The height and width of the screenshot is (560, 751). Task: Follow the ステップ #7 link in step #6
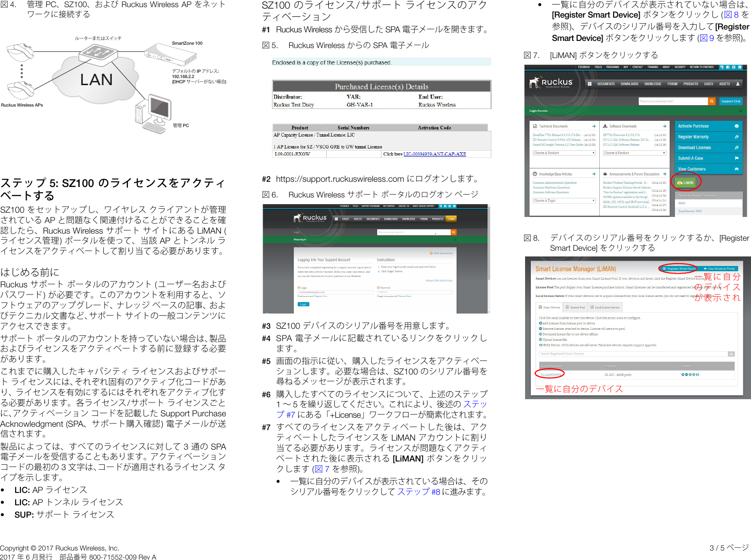pyautogui.click(x=382, y=410)
